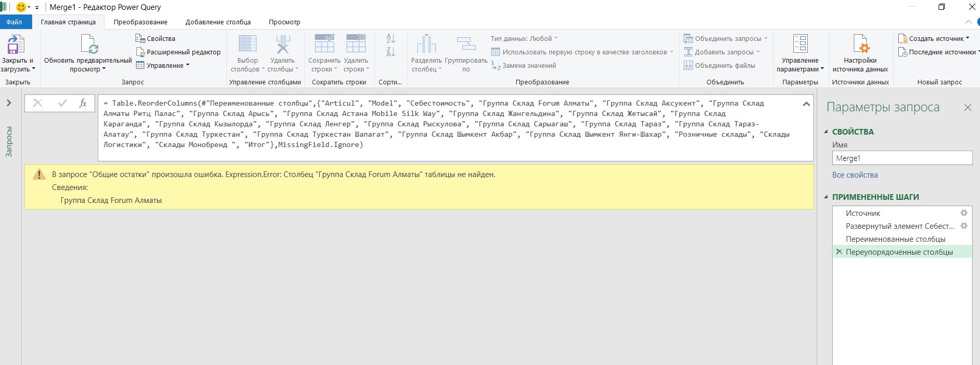The height and width of the screenshot is (365, 980).
Task: Open Все свойства link
Action: tap(855, 175)
